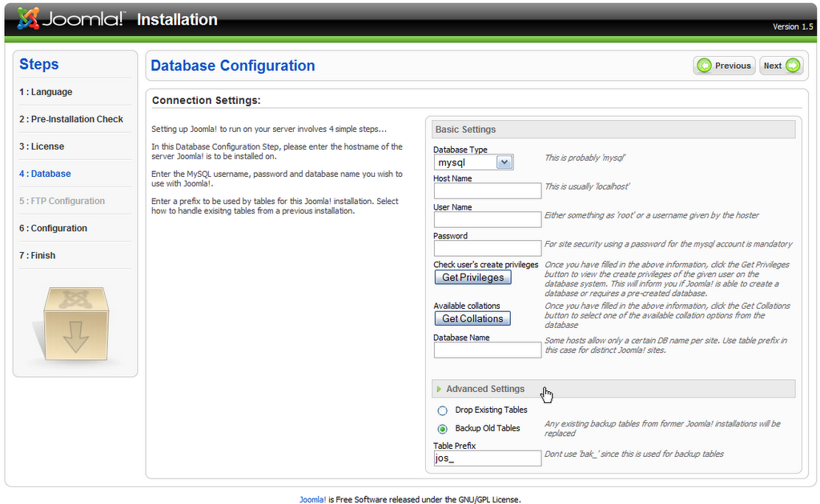Click the Database Name input field
Viewport: 820px width, 504px height.
click(x=488, y=350)
